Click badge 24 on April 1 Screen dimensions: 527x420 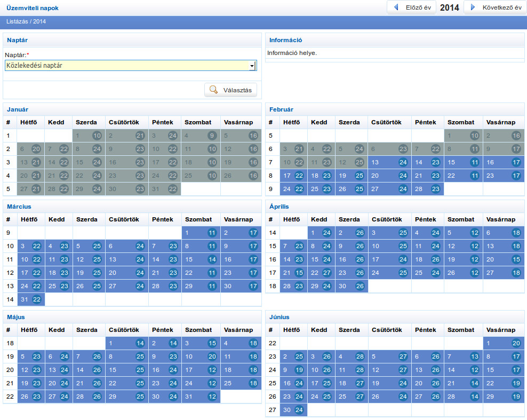[326, 233]
